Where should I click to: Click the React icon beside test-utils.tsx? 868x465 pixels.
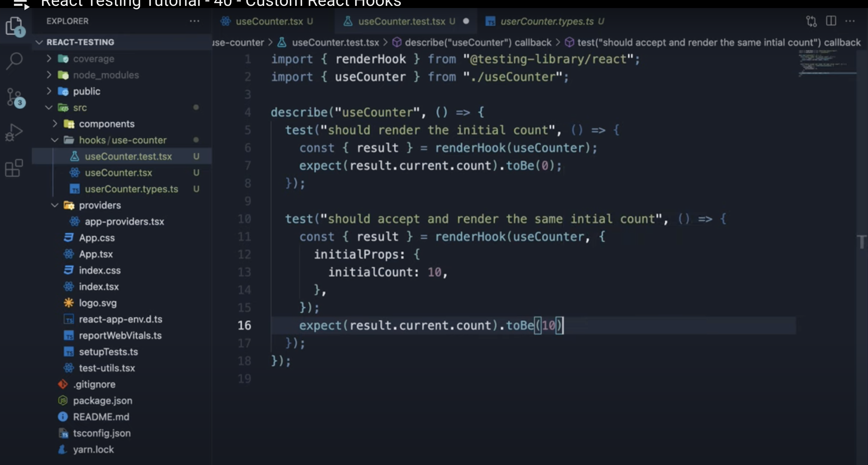(69, 368)
